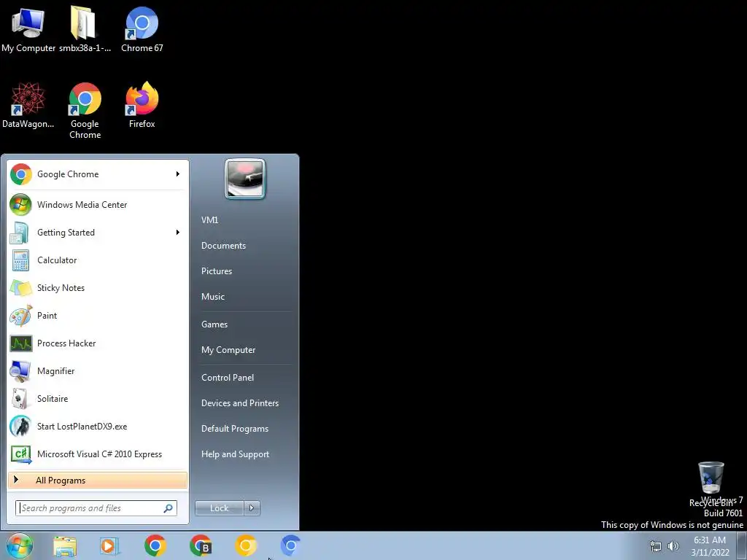
Task: Open Sticky Notes from Start menu
Action: [98, 287]
